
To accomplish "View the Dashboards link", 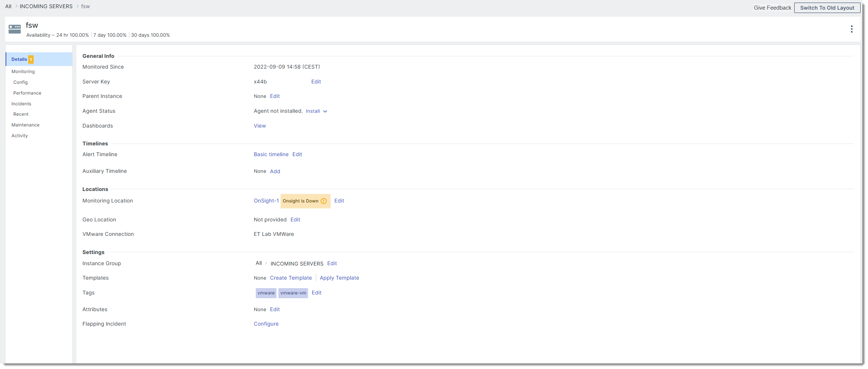I will [x=260, y=126].
